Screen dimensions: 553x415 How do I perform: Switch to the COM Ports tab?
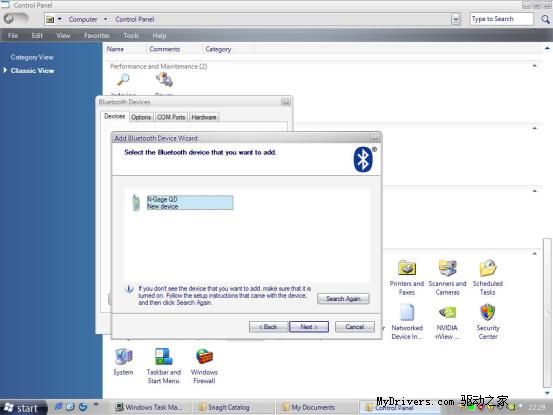click(171, 117)
